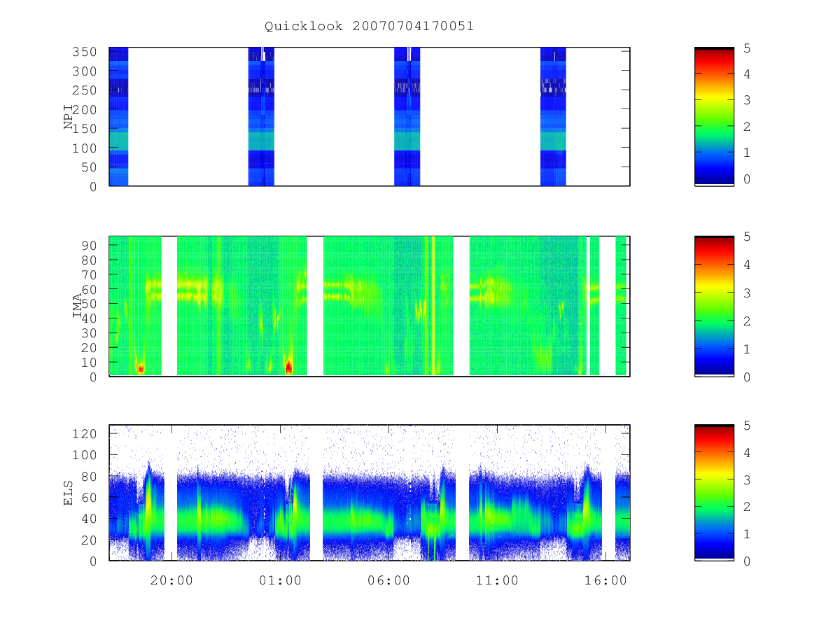Click the 11:00 time tick label
840x630 pixels.
(x=497, y=580)
